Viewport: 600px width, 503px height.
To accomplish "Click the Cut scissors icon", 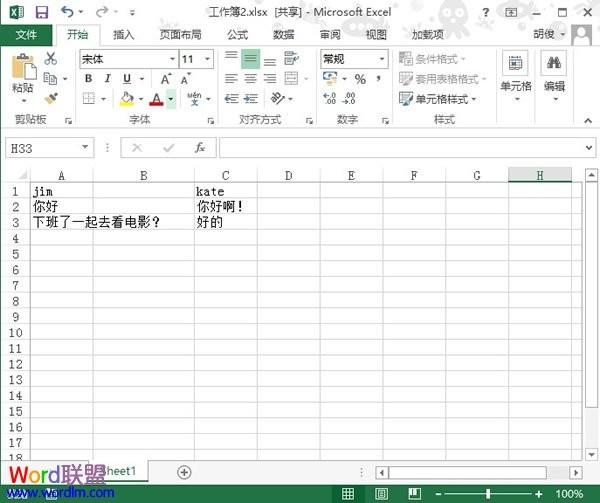I will click(51, 59).
